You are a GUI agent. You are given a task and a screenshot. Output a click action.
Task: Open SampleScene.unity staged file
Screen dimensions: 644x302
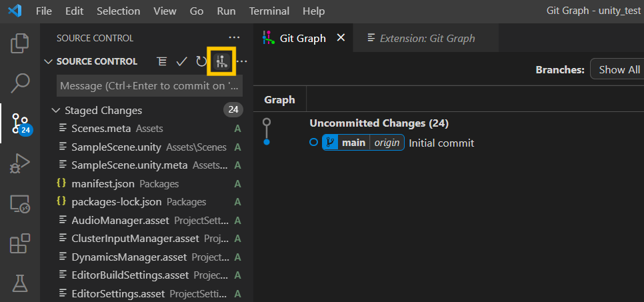[147, 147]
